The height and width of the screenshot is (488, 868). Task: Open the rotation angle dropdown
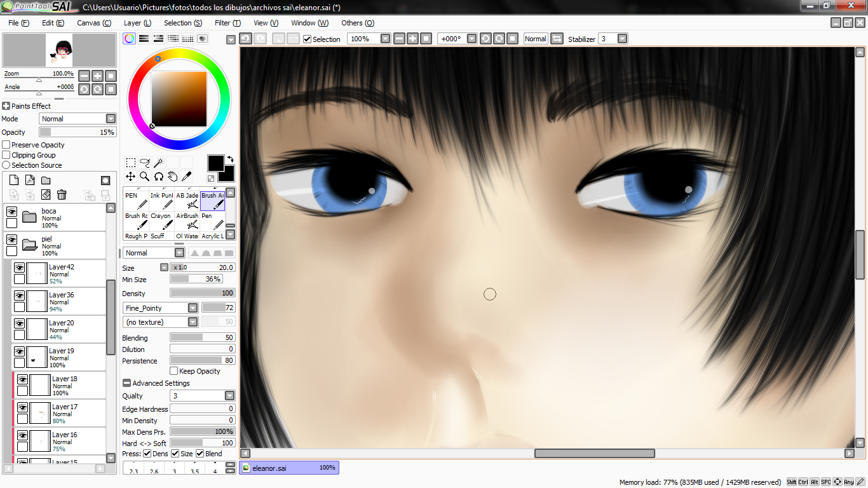(x=471, y=39)
